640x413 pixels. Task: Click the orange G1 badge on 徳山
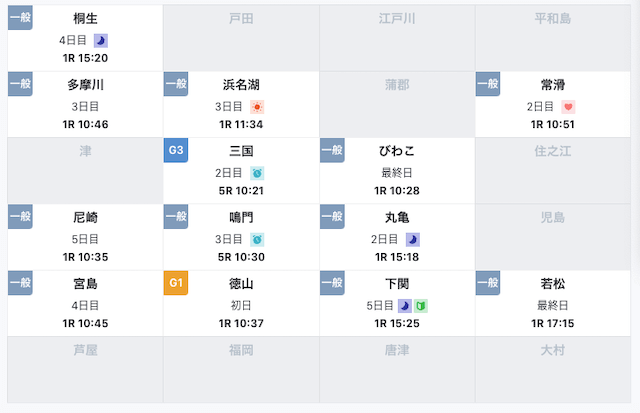click(x=176, y=283)
